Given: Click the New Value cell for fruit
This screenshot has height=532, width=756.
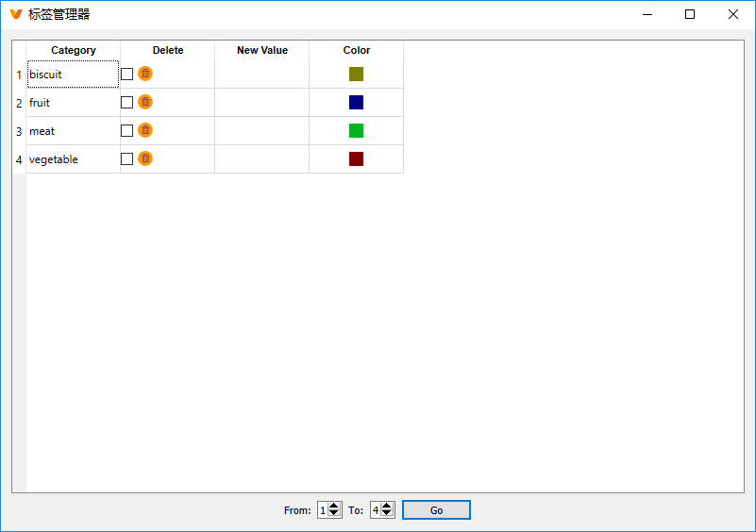Looking at the screenshot, I should tap(262, 103).
